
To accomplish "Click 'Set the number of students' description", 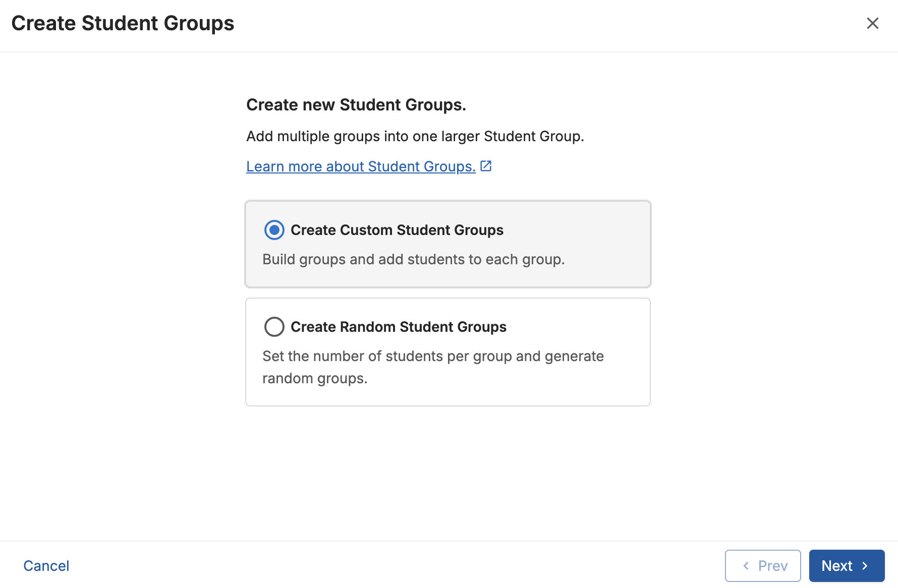I will coord(433,367).
